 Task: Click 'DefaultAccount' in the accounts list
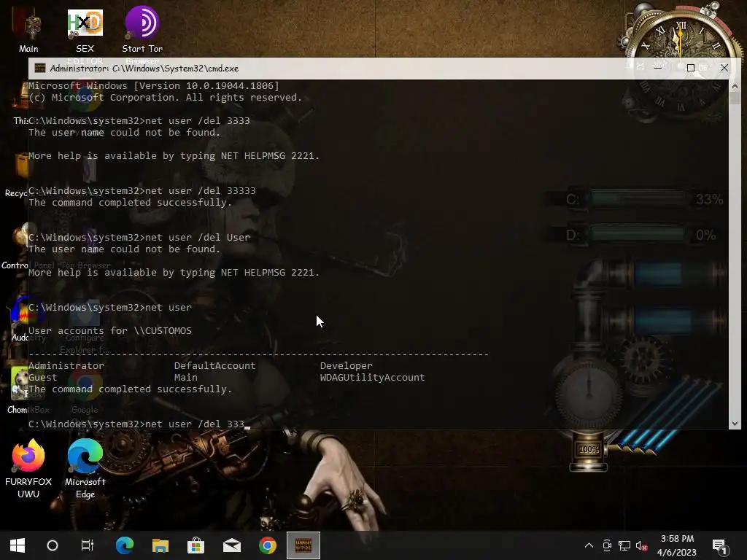coord(215,366)
